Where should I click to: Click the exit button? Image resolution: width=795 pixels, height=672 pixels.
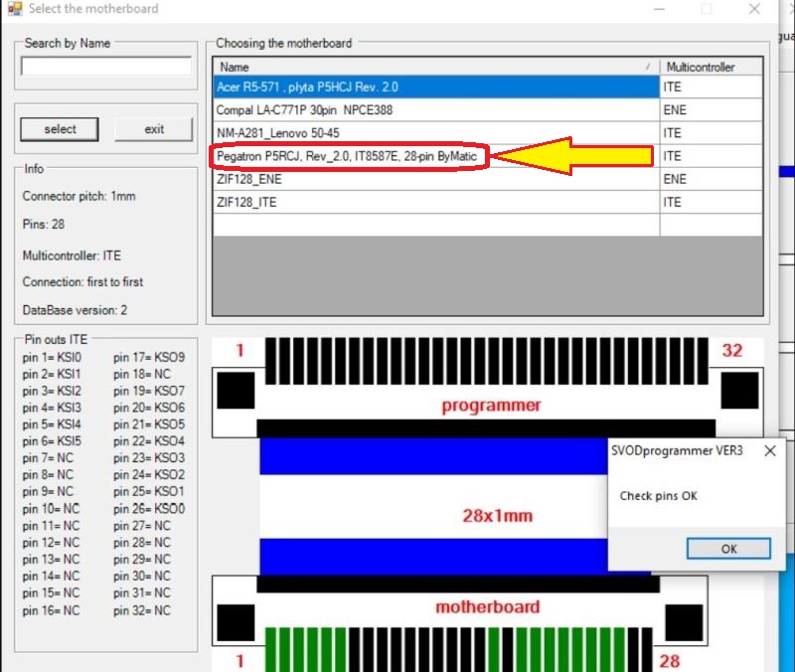click(x=154, y=129)
